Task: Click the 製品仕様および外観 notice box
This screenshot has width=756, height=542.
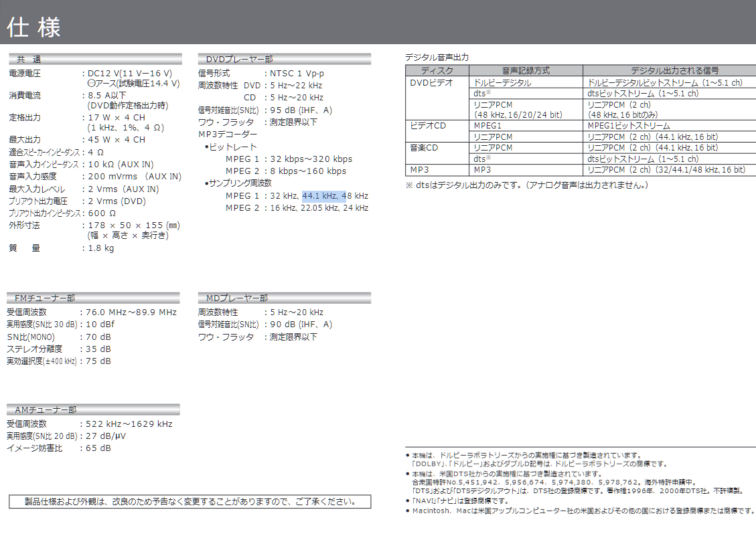Action: [190, 502]
